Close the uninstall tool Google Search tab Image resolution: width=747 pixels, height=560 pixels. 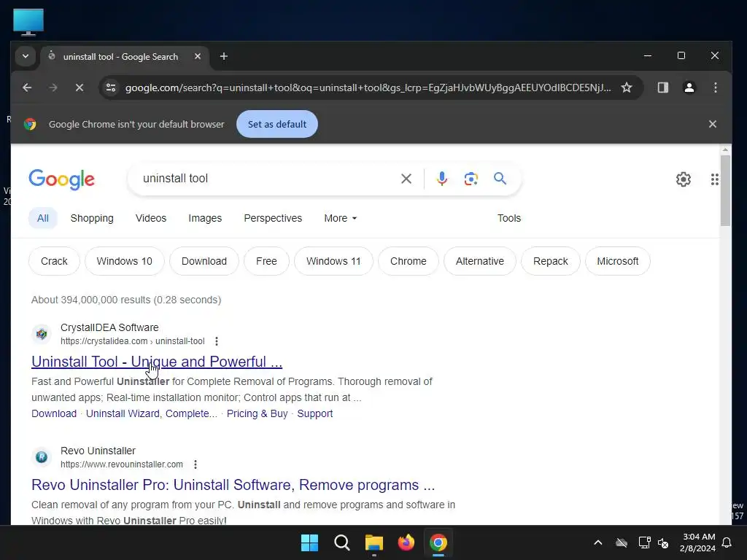[x=197, y=57]
